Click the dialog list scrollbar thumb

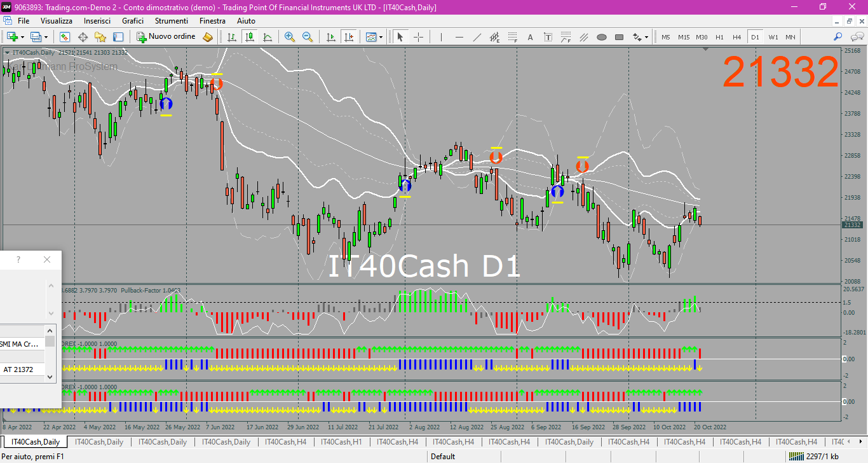(x=50, y=341)
